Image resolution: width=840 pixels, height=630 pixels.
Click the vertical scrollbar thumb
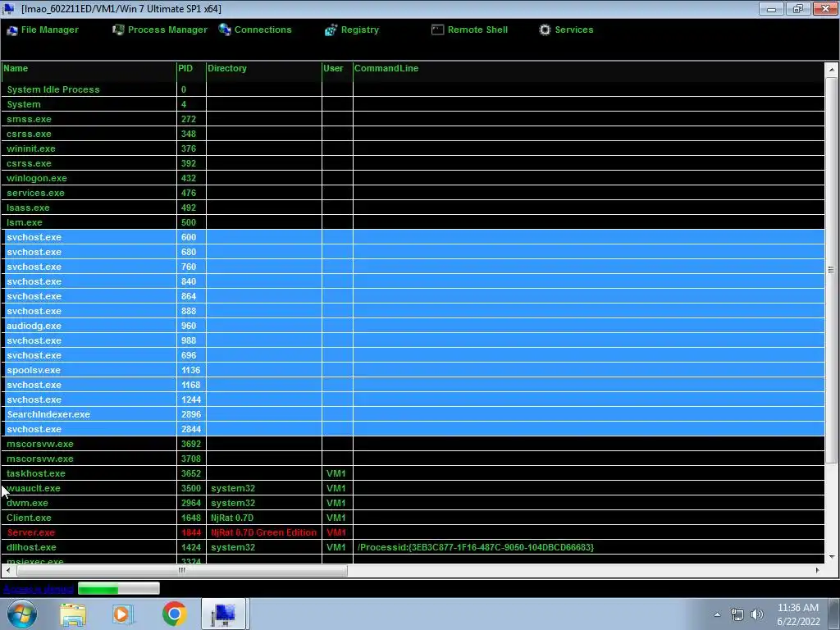click(x=831, y=271)
